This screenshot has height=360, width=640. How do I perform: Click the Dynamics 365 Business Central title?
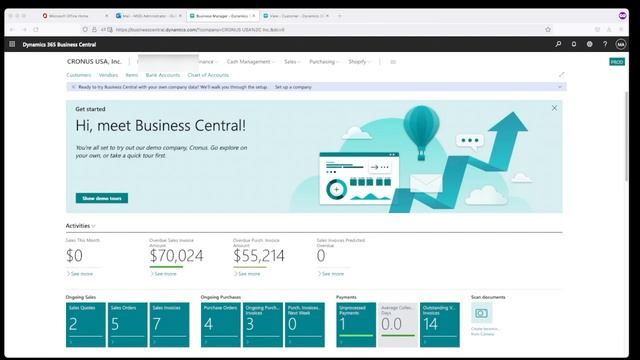[x=59, y=44]
